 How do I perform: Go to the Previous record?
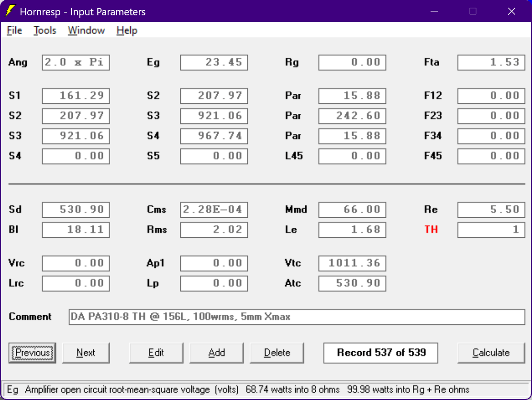click(x=32, y=353)
